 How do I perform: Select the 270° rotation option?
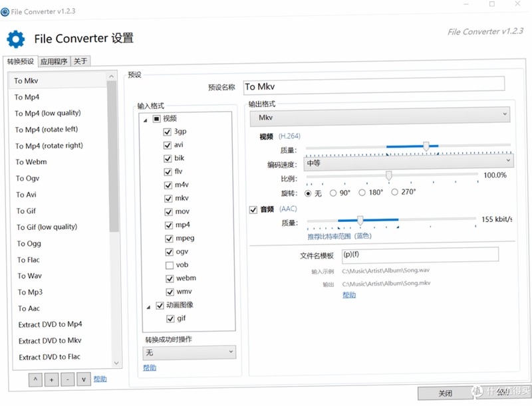click(x=394, y=192)
